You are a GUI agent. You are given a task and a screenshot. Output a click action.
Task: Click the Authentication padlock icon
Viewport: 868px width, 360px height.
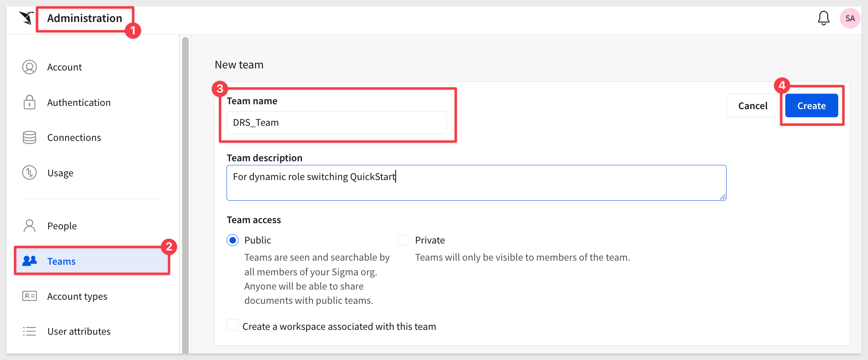coord(29,102)
